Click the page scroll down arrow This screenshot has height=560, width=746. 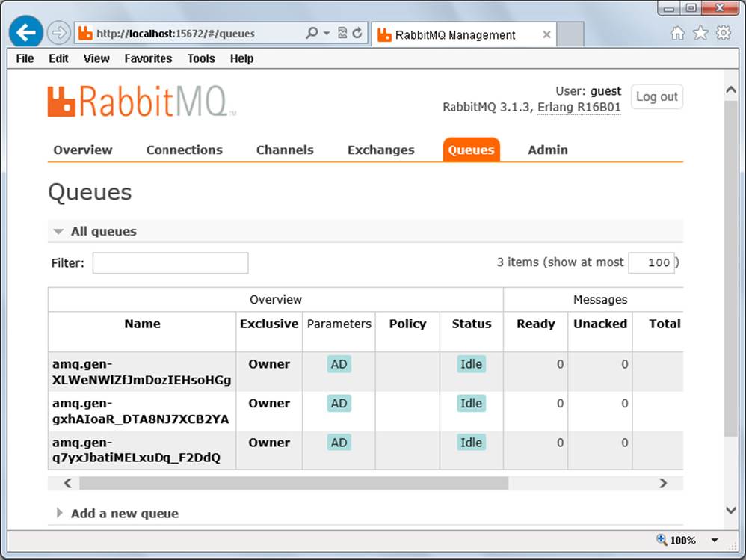click(731, 511)
